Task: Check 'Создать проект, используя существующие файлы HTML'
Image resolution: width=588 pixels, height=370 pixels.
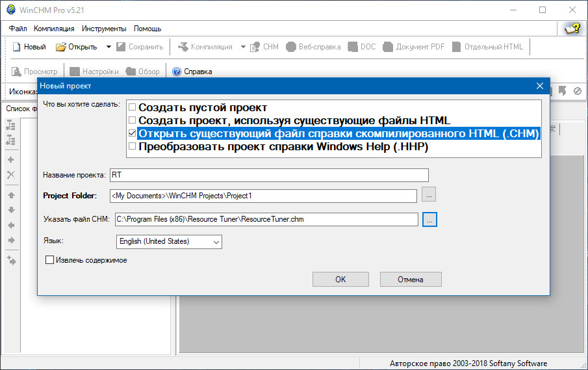Action: tap(132, 120)
